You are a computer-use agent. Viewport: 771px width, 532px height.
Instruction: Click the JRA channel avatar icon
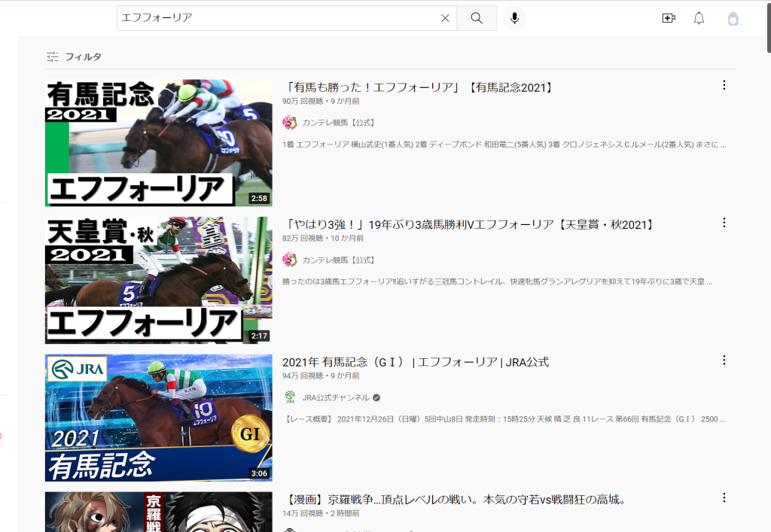pyautogui.click(x=290, y=398)
